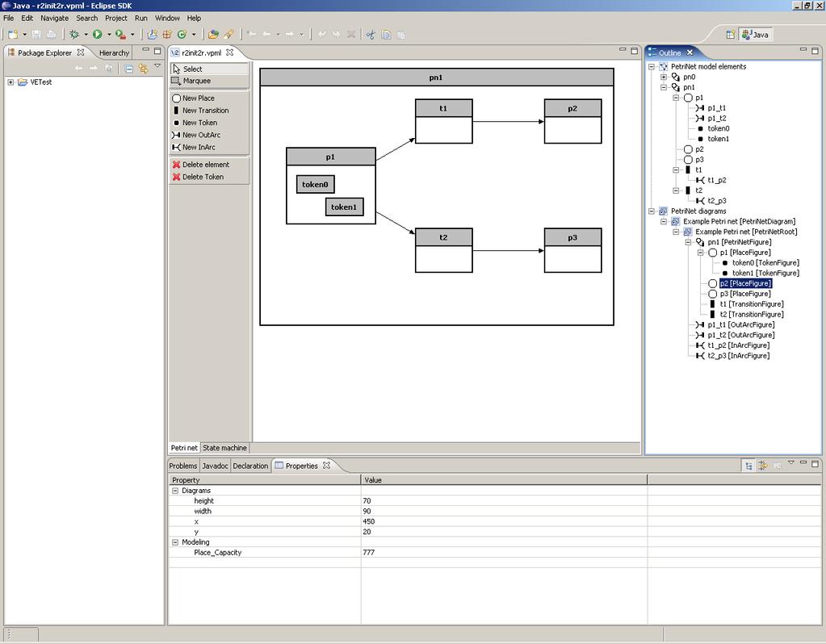826x644 pixels.
Task: Click the Save disk icon in toolbar
Action: (36, 35)
